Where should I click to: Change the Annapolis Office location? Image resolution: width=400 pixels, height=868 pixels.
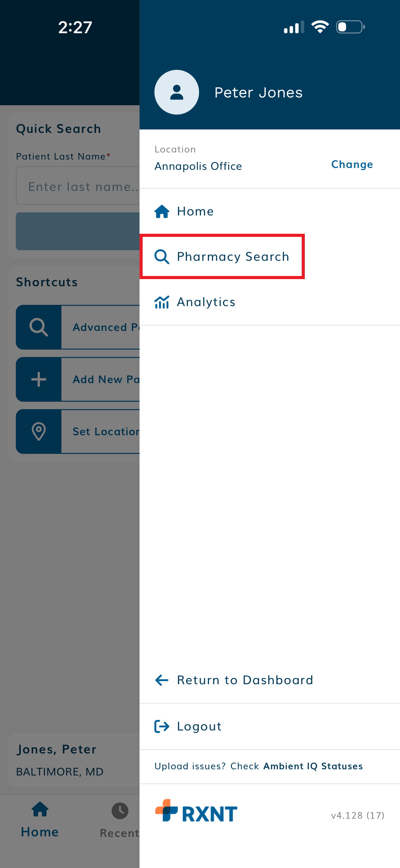pyautogui.click(x=352, y=165)
